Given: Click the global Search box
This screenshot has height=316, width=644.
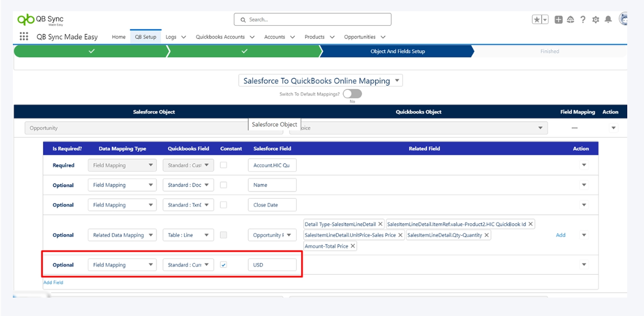Looking at the screenshot, I should point(312,20).
